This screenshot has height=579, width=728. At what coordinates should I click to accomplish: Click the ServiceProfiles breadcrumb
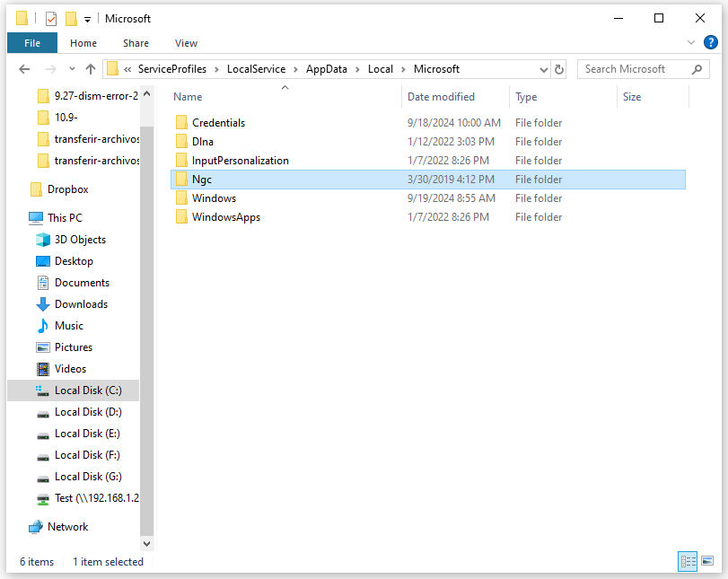172,69
